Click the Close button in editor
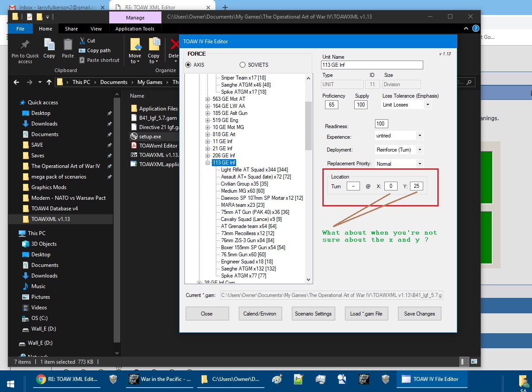 (x=207, y=314)
